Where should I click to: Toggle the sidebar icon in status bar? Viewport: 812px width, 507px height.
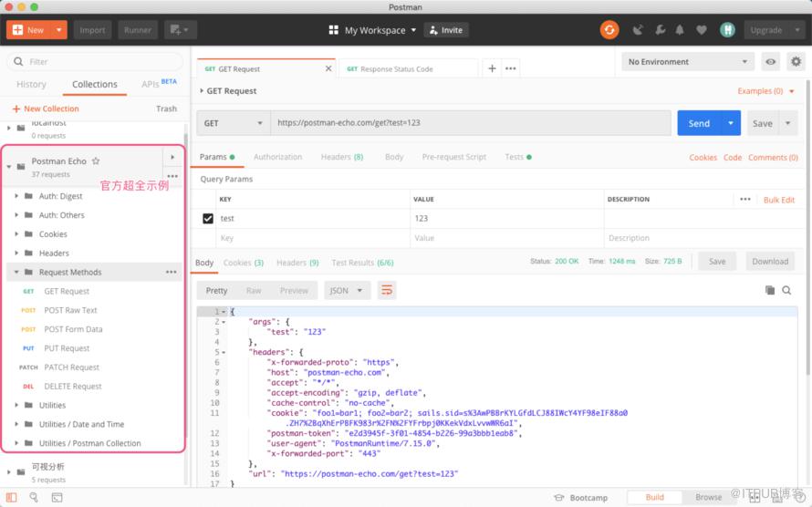[x=11, y=497]
